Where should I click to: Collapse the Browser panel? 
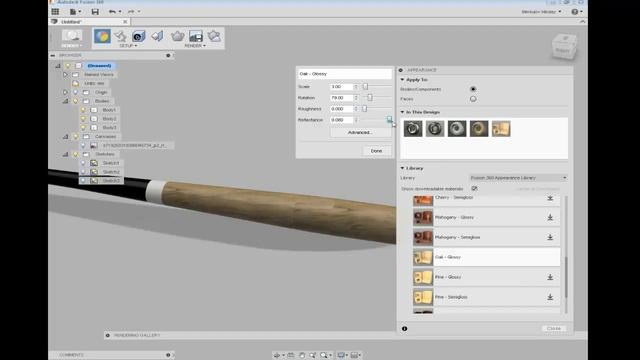click(x=53, y=56)
